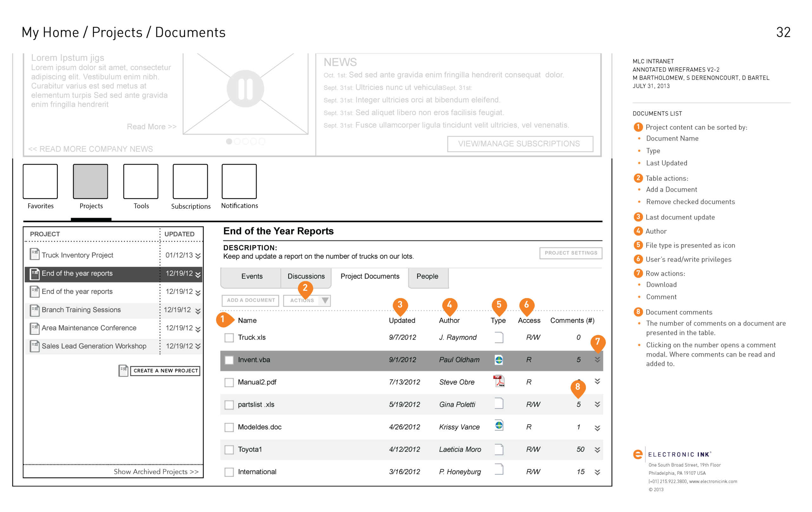Viewport: 812px width, 512px height.
Task: Click the Add a Document button
Action: 251,300
